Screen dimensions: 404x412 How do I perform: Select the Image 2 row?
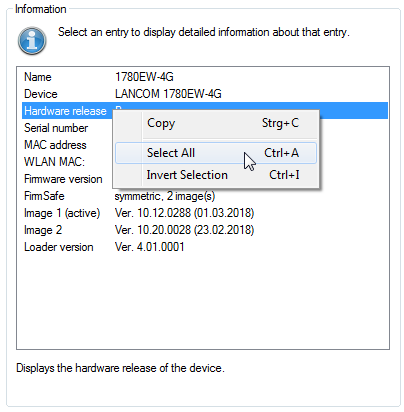(x=203, y=230)
